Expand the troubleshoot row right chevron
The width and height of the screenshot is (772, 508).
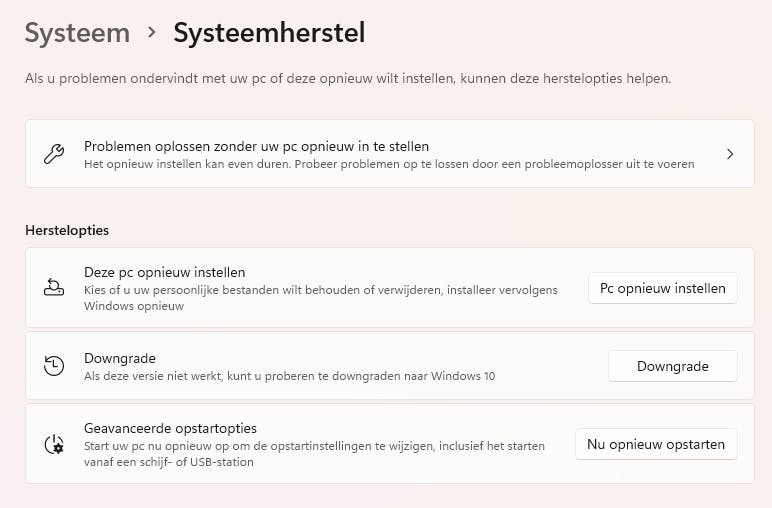(730, 154)
